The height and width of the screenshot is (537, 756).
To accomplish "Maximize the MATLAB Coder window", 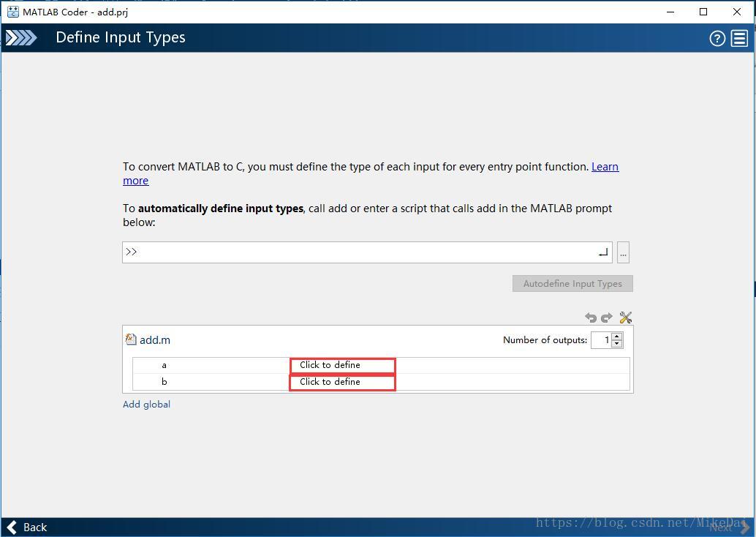I will click(703, 12).
